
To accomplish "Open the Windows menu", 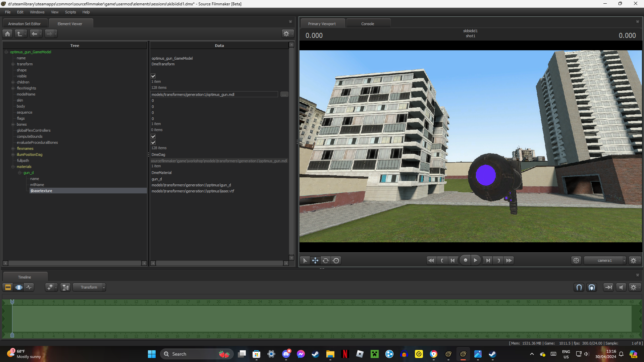I will (37, 12).
